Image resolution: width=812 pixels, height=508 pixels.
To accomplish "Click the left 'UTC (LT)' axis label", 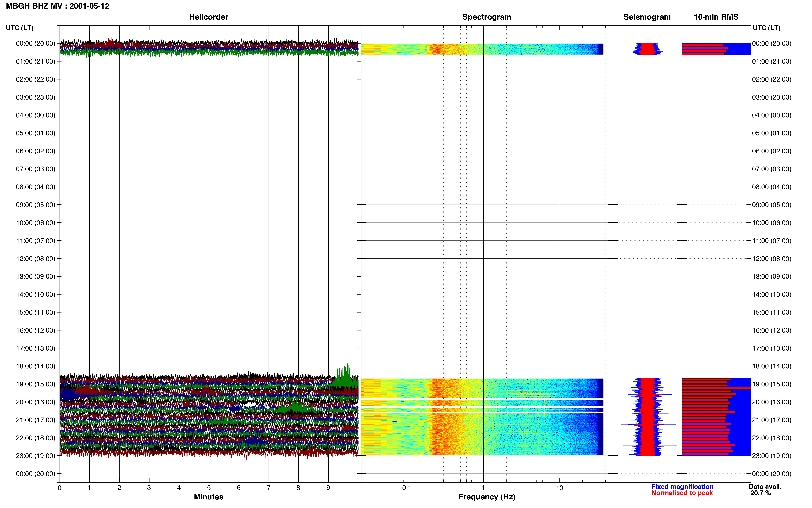I will (x=19, y=28).
